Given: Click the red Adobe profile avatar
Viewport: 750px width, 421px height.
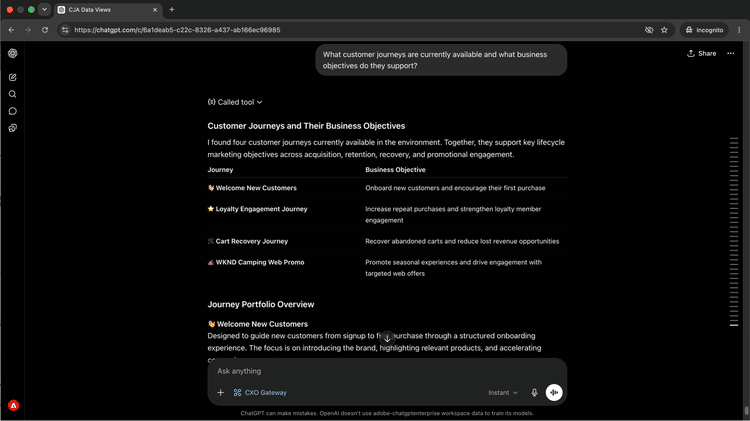Looking at the screenshot, I should 13,406.
